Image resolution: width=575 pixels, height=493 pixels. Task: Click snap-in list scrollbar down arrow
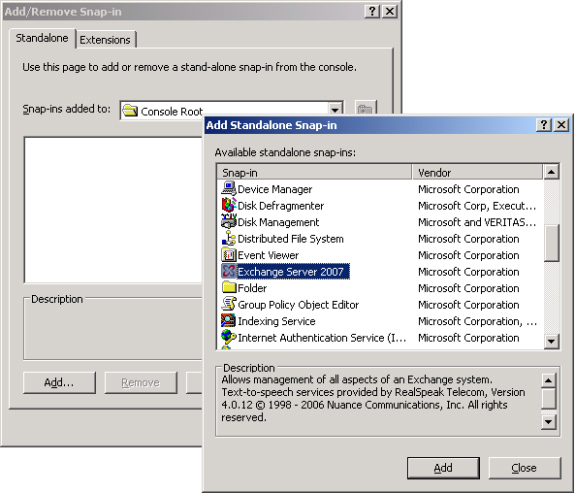[552, 342]
